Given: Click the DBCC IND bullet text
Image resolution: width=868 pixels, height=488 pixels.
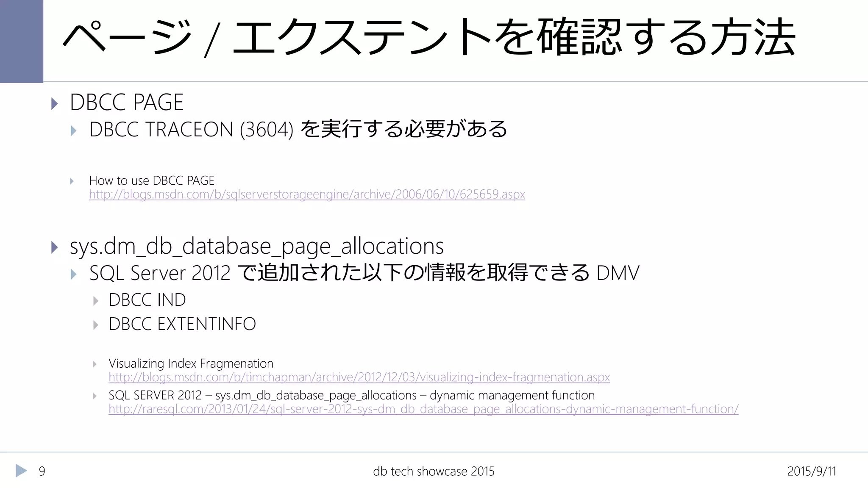Looking at the screenshot, I should tap(147, 300).
